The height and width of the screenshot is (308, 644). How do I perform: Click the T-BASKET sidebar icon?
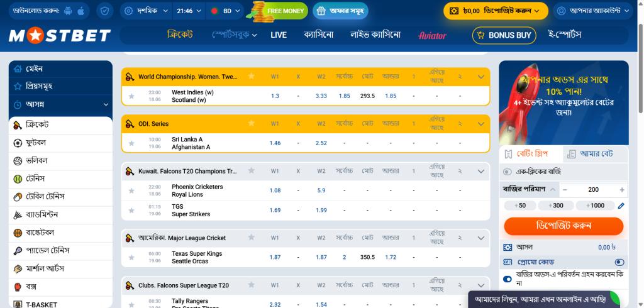click(18, 304)
